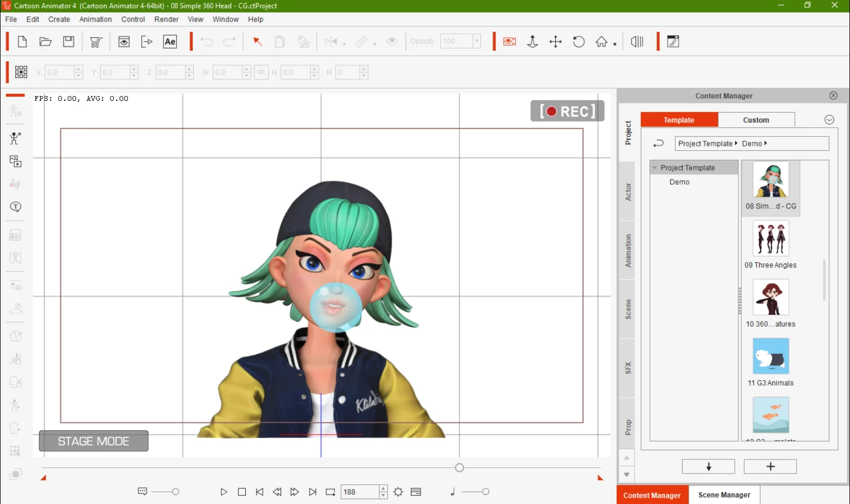Open the Animation menu

pos(96,19)
